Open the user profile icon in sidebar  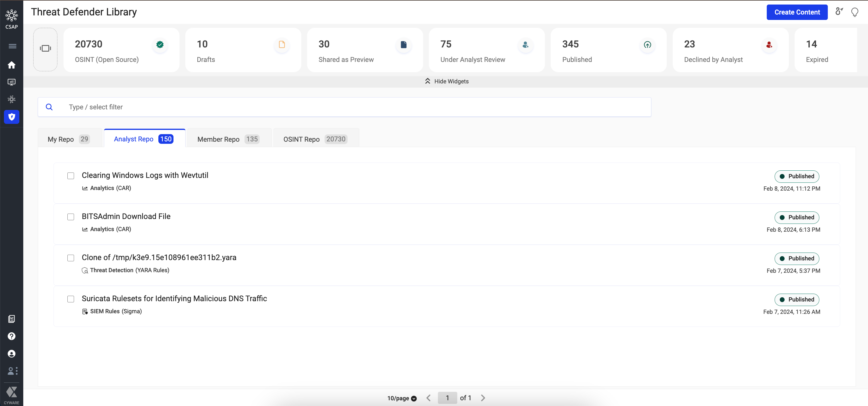pyautogui.click(x=11, y=353)
